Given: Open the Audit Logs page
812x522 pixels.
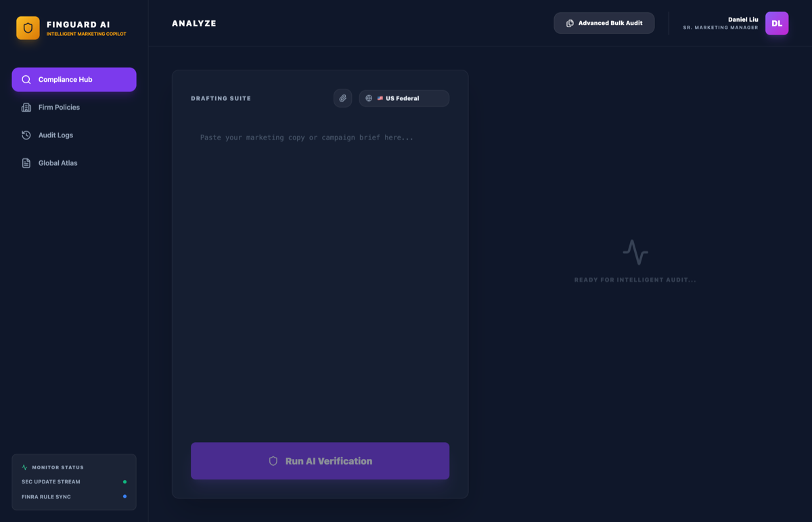Looking at the screenshot, I should point(74,135).
